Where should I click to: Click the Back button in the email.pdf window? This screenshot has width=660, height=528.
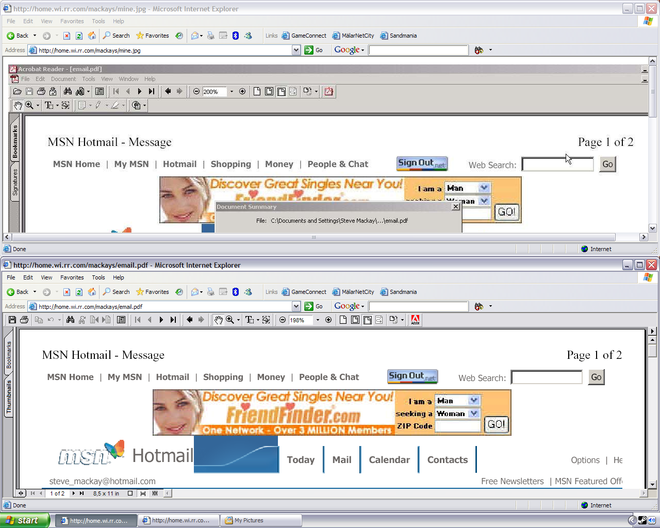(x=18, y=292)
